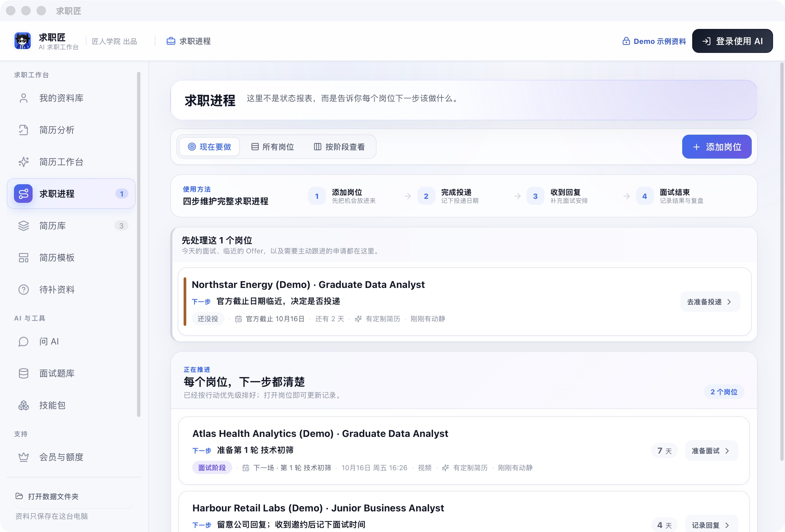This screenshot has height=532, width=785.
Task: Switch to the 按阶段查看 view
Action: pyautogui.click(x=340, y=147)
